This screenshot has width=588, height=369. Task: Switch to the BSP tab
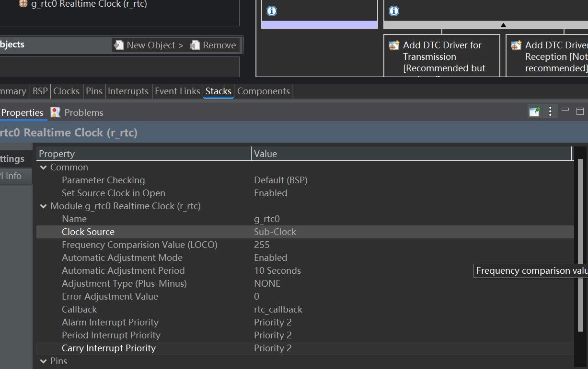[40, 91]
